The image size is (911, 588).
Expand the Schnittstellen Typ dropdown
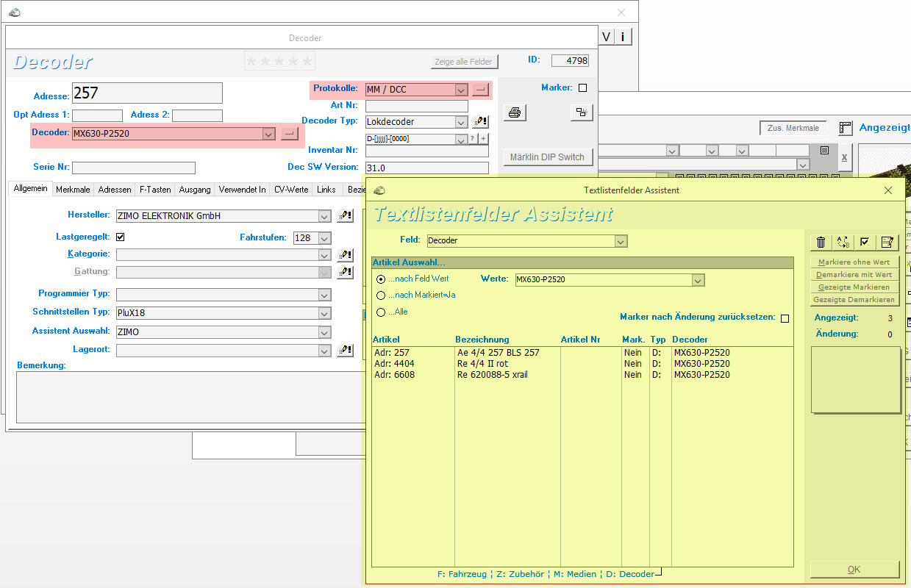(324, 313)
